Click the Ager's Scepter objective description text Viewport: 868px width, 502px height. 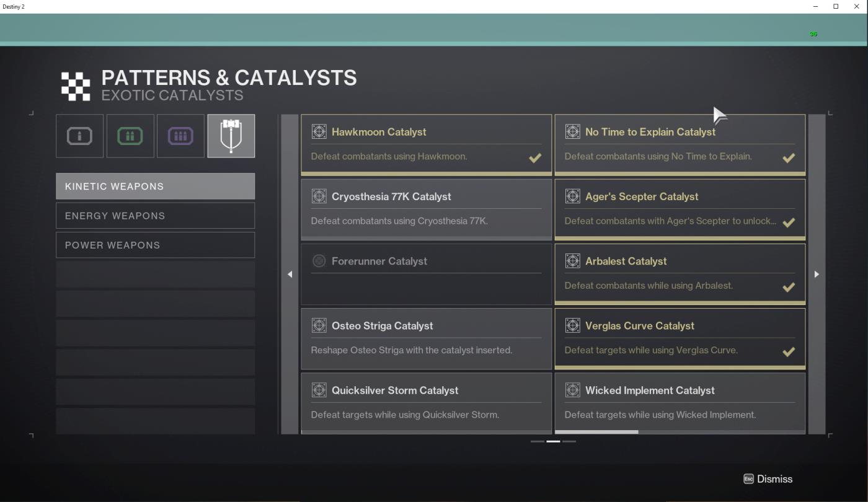pyautogui.click(x=670, y=221)
